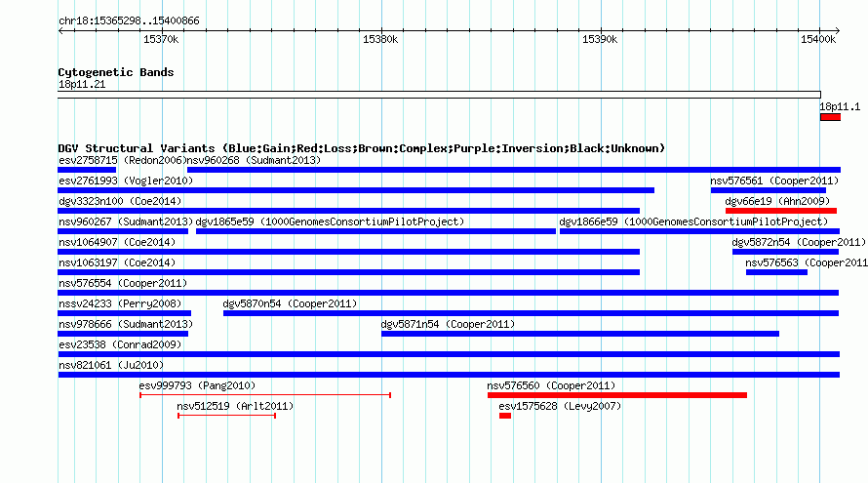Select nsv576554 (Cooper2011) label

pyautogui.click(x=123, y=284)
